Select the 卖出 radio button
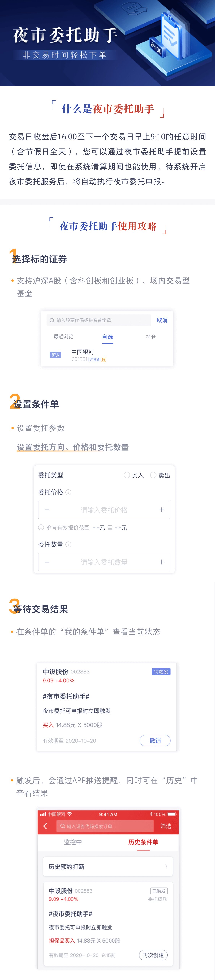215x980 pixels. (x=153, y=475)
